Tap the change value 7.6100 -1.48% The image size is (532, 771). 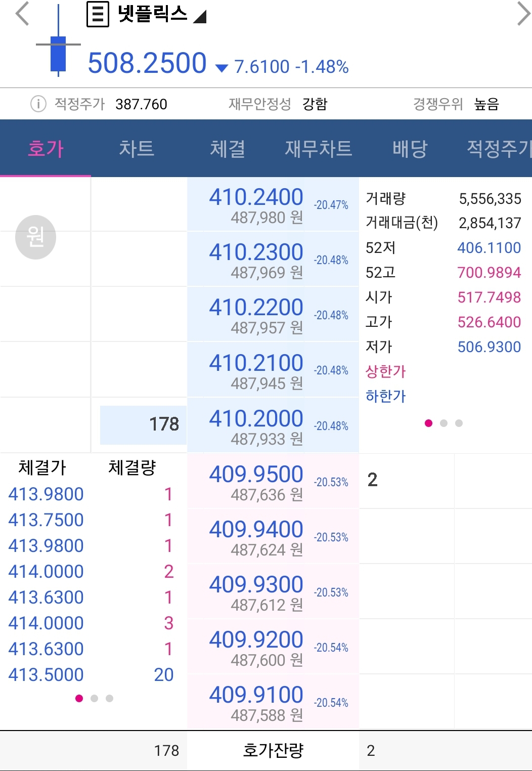pyautogui.click(x=291, y=67)
